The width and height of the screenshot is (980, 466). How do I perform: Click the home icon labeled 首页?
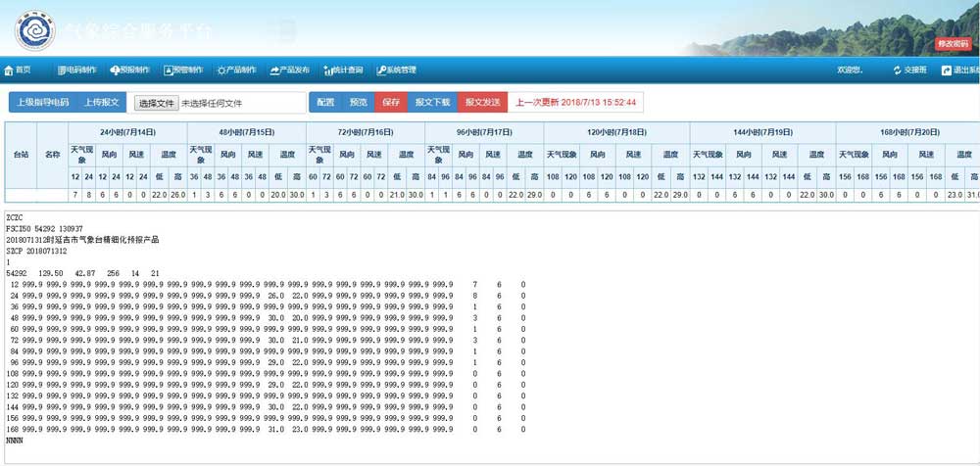(x=10, y=70)
